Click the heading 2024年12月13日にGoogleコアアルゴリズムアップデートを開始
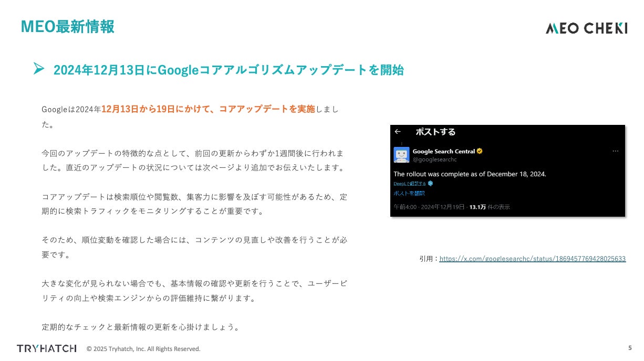 coord(228,70)
